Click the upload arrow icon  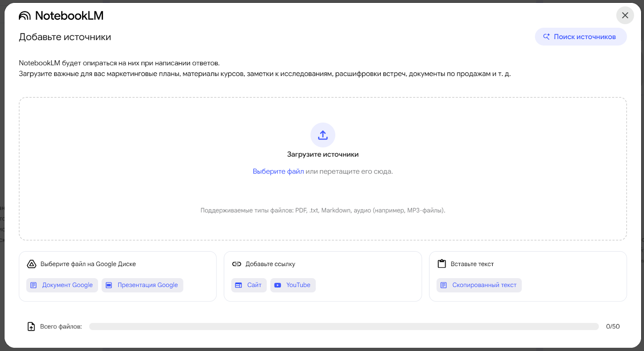click(323, 135)
